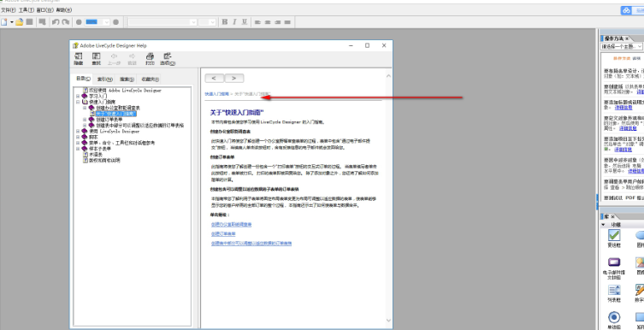Click the 快速入门指南 breadcrumb link
This screenshot has height=330, width=644.
217,94
